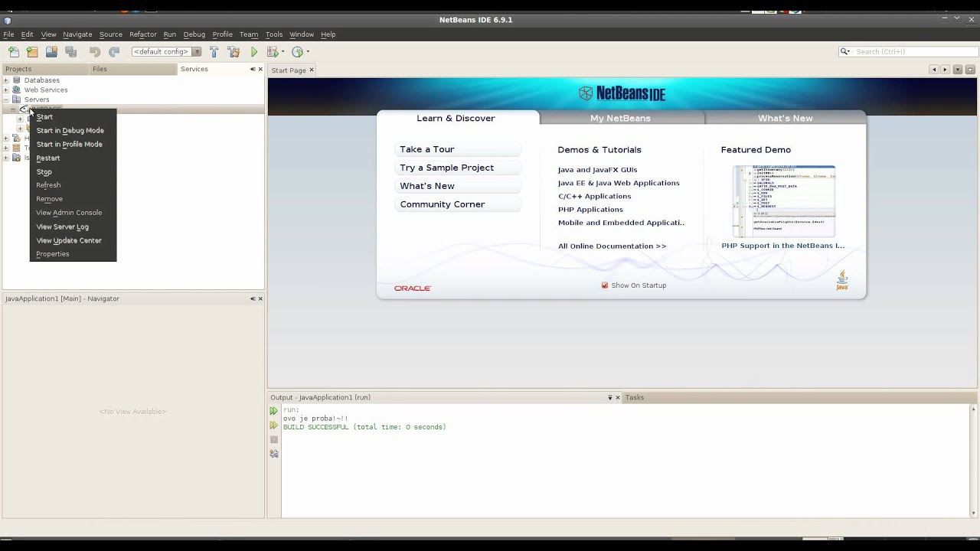Switch to the My NetBeans tab
This screenshot has width=980, height=551.
[x=620, y=119]
